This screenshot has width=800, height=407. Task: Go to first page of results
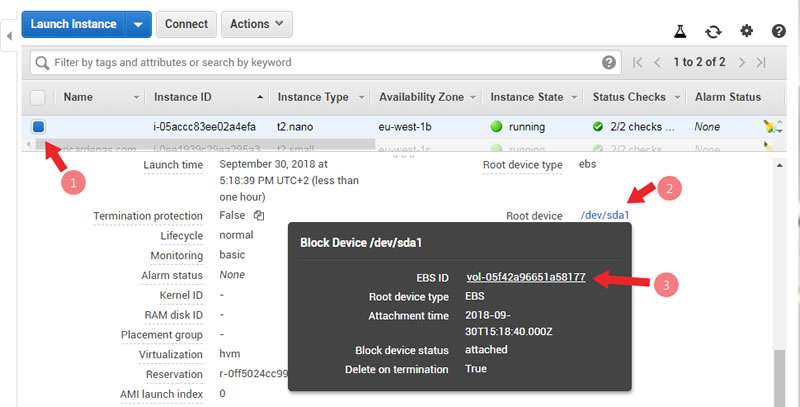(637, 62)
